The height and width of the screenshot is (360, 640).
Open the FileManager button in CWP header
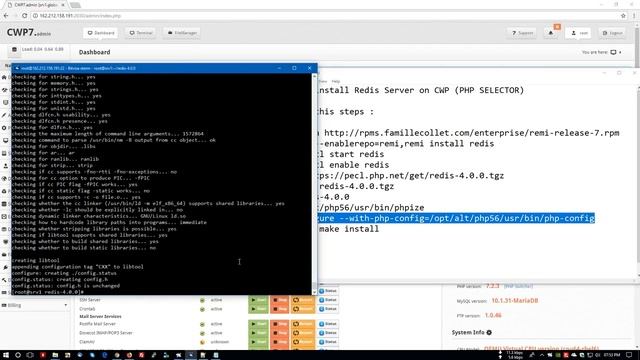click(182, 33)
